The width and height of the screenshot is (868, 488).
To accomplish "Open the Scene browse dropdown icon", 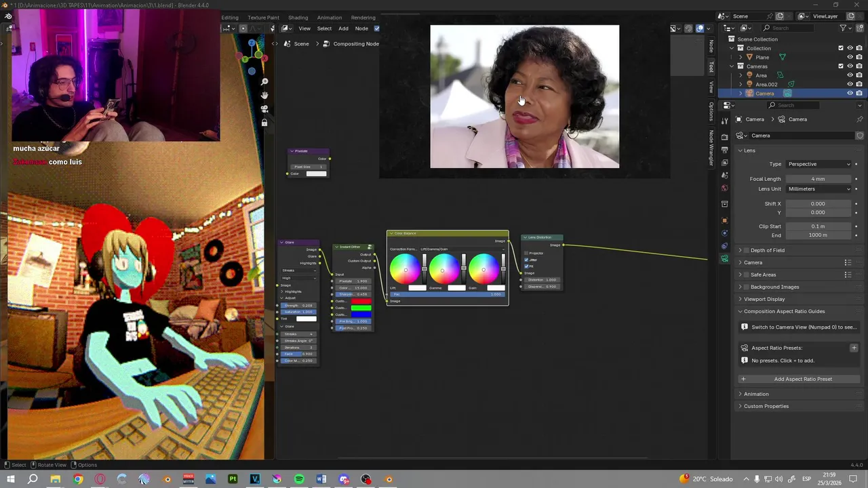I will click(724, 16).
